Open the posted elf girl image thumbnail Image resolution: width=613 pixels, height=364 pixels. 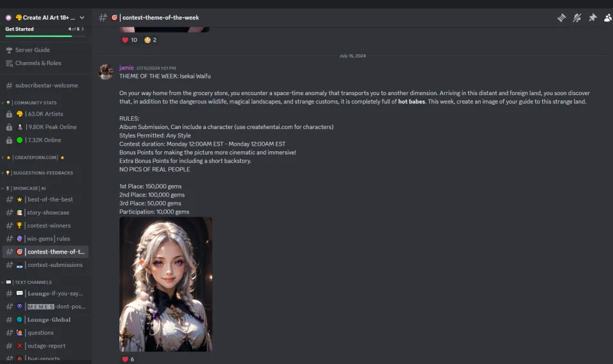[166, 284]
